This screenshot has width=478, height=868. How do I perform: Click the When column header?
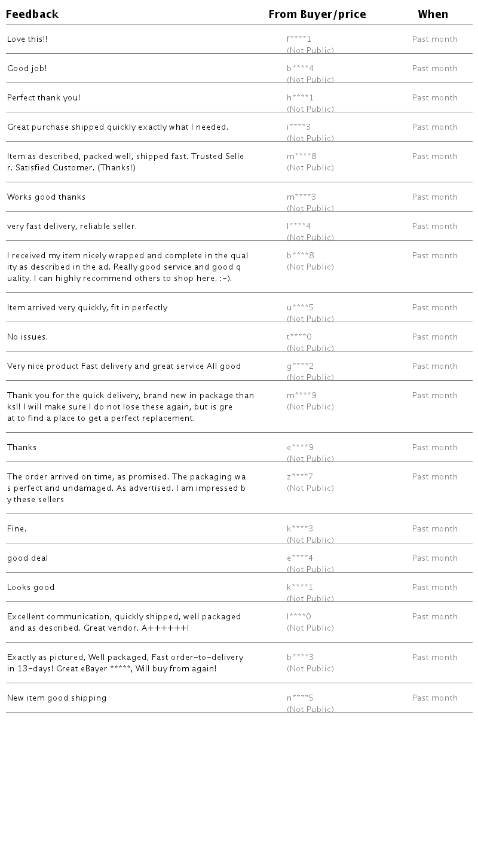433,14
